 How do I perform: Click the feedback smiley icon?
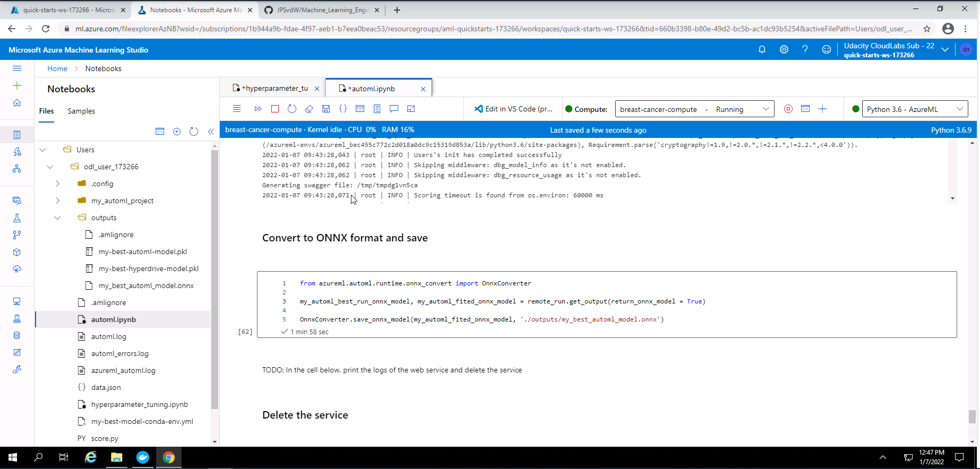coord(826,49)
